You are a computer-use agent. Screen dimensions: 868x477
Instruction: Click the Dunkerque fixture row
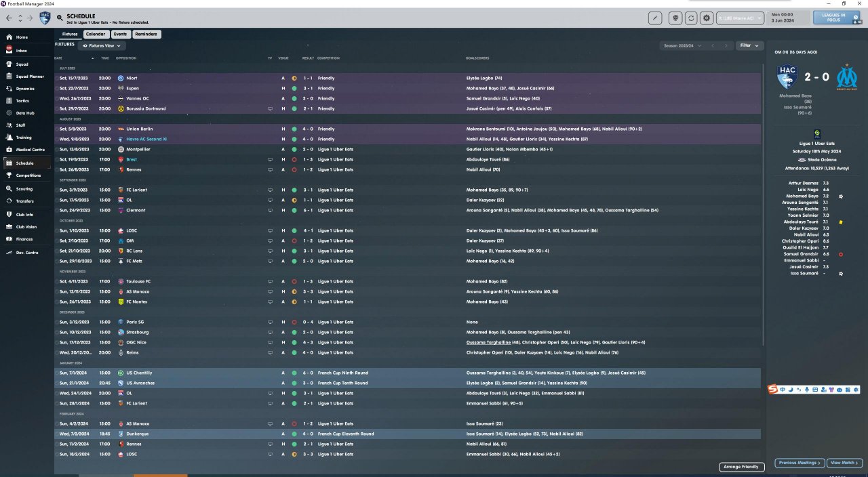408,434
